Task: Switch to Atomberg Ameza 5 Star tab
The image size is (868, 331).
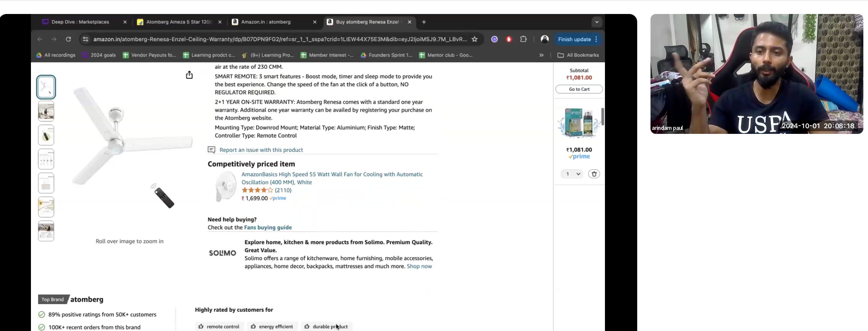Action: (179, 22)
